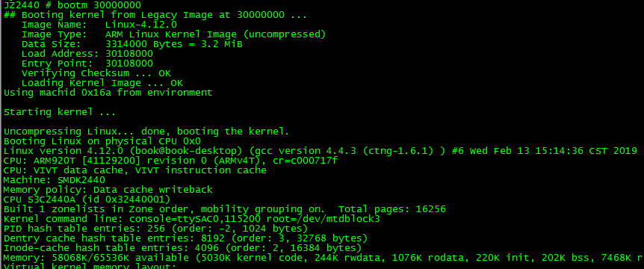Click the 'Memory policy: Data cache writeback' line

tap(108, 190)
